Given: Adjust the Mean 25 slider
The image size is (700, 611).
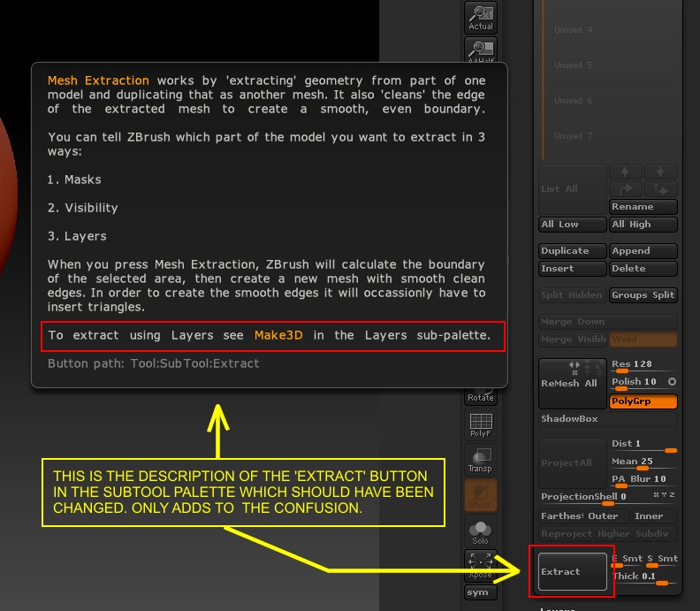Looking at the screenshot, I should [643, 463].
